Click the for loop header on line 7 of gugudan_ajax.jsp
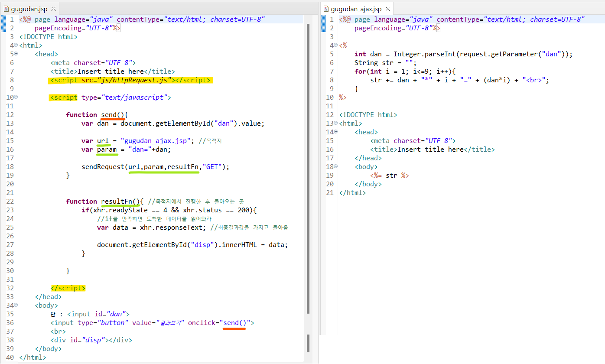This screenshot has width=605, height=364. coord(405,71)
